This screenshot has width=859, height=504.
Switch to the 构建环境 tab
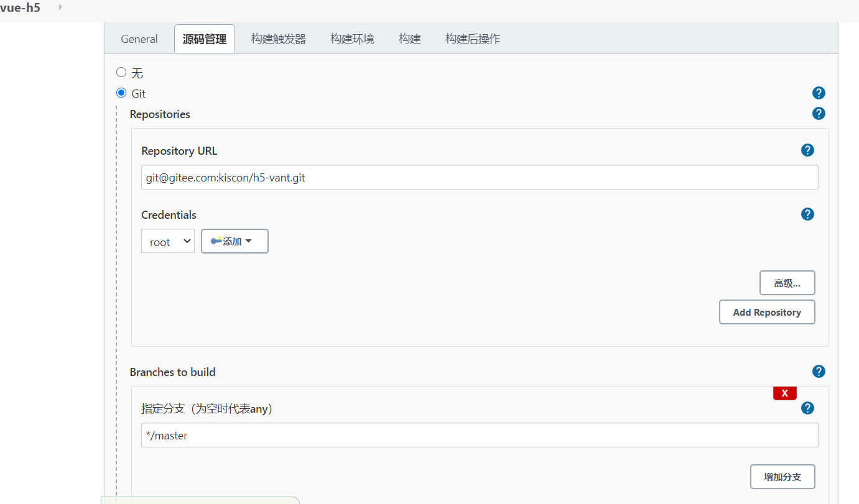pos(352,39)
